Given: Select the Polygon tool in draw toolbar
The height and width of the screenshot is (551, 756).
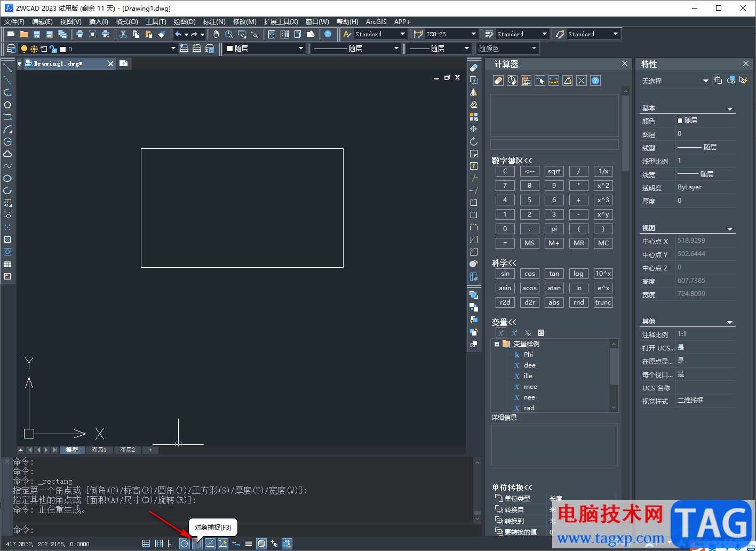Looking at the screenshot, I should (7, 105).
